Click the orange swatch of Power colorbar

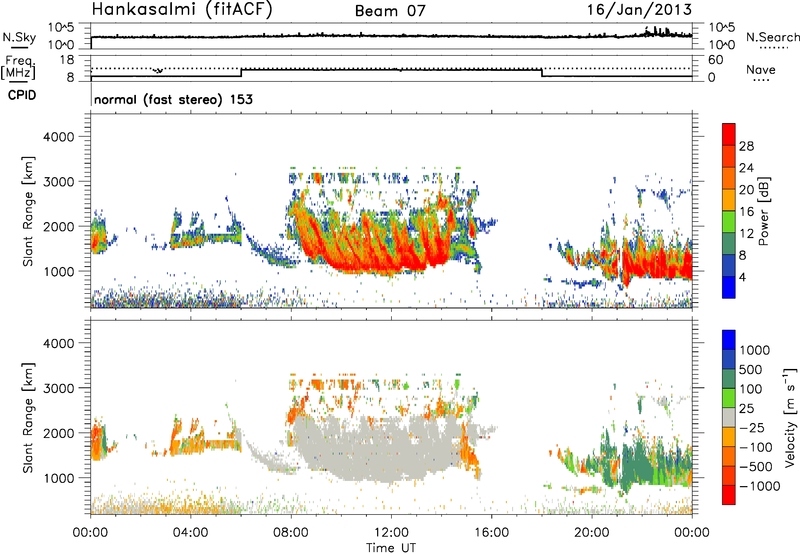(x=729, y=178)
